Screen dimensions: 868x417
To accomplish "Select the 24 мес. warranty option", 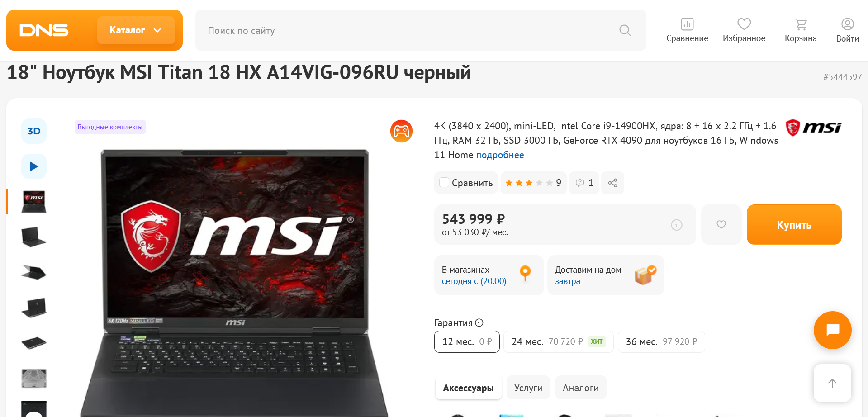I will click(x=559, y=341).
